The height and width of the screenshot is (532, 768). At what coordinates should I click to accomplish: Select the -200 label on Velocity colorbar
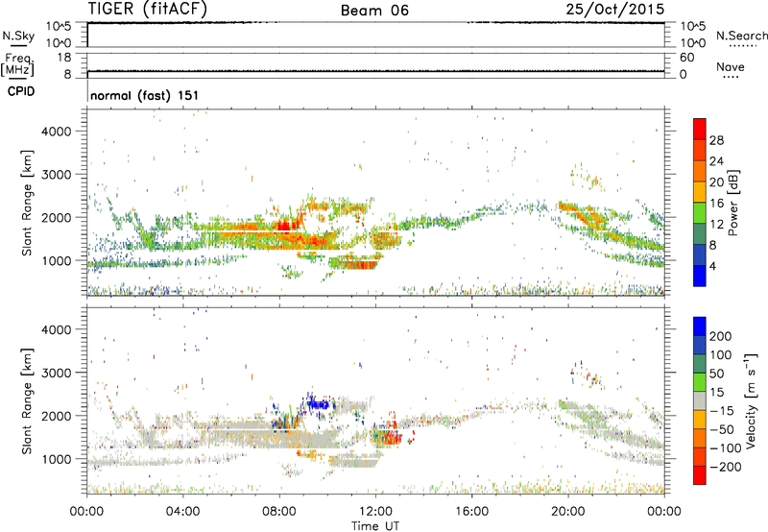tap(726, 468)
